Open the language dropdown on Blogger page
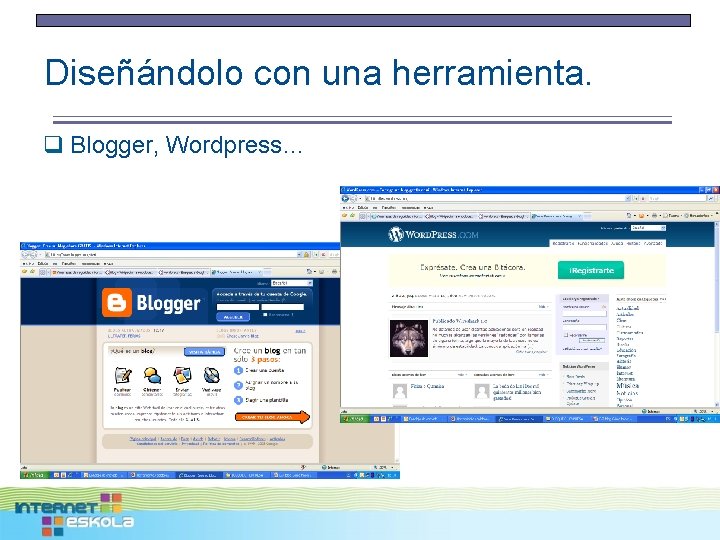 point(292,283)
